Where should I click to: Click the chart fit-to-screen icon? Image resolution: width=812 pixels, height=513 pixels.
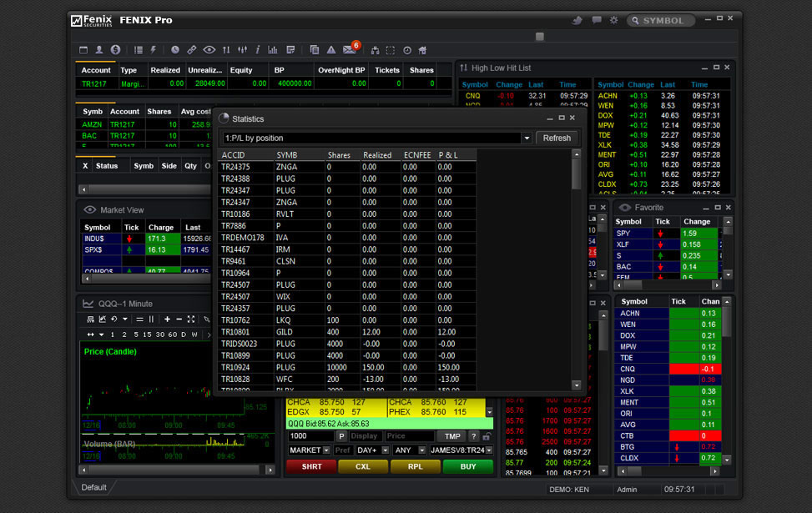191,319
